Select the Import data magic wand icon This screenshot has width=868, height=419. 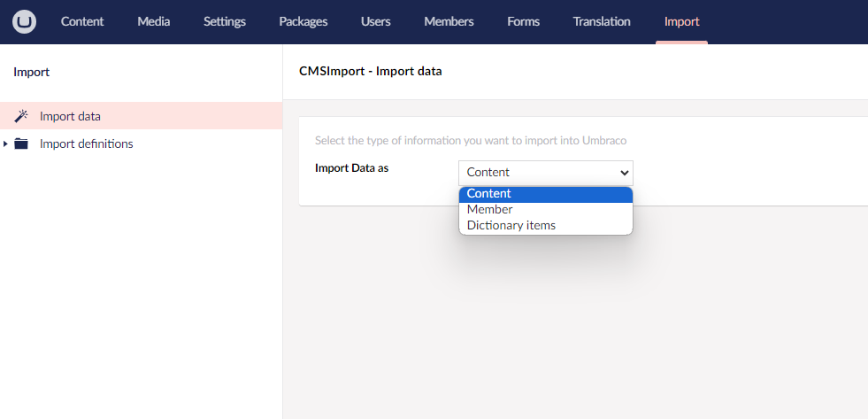21,116
